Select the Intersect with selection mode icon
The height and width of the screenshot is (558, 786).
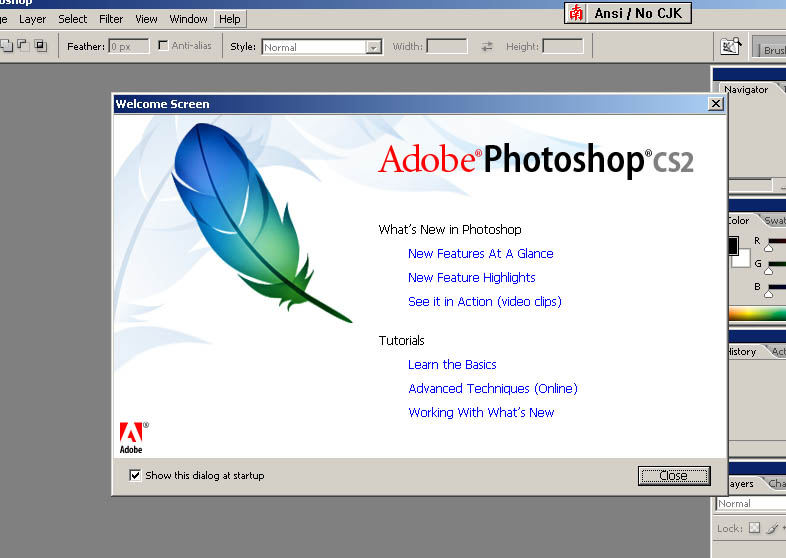click(x=41, y=46)
